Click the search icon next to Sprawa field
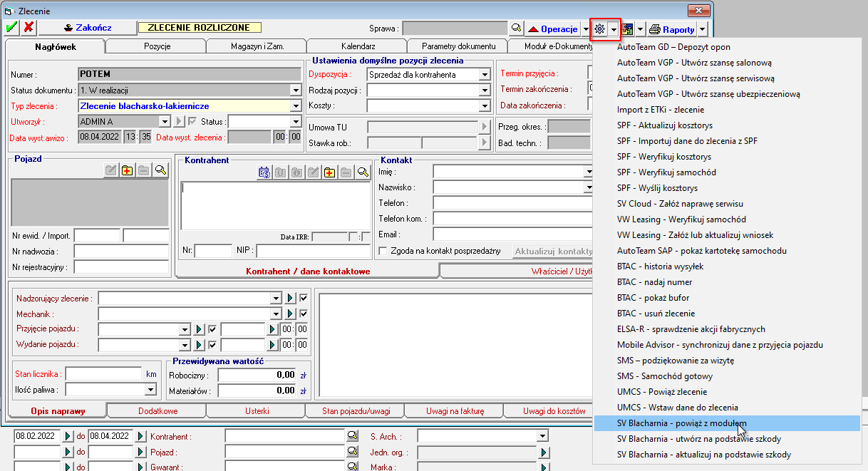This screenshot has height=471, width=868. coord(516,29)
